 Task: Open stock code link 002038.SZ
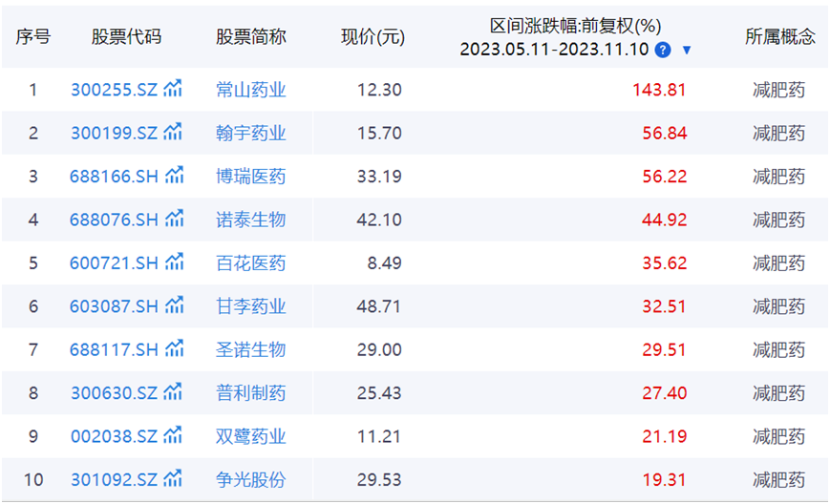tap(115, 437)
